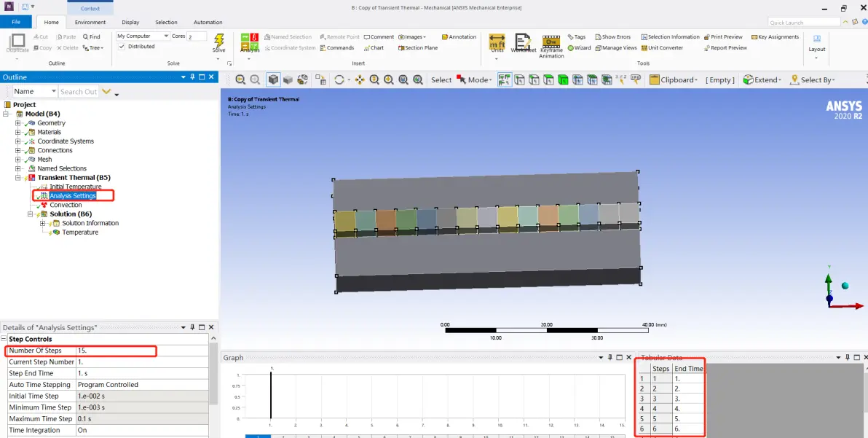Open the File menu
The width and height of the screenshot is (868, 438).
[x=16, y=22]
